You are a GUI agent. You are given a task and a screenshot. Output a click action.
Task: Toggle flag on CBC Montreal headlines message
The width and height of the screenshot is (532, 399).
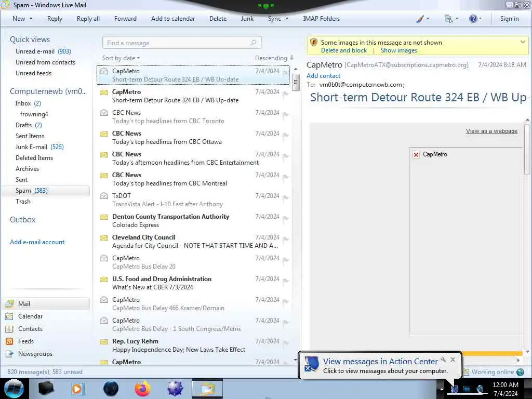285,177
